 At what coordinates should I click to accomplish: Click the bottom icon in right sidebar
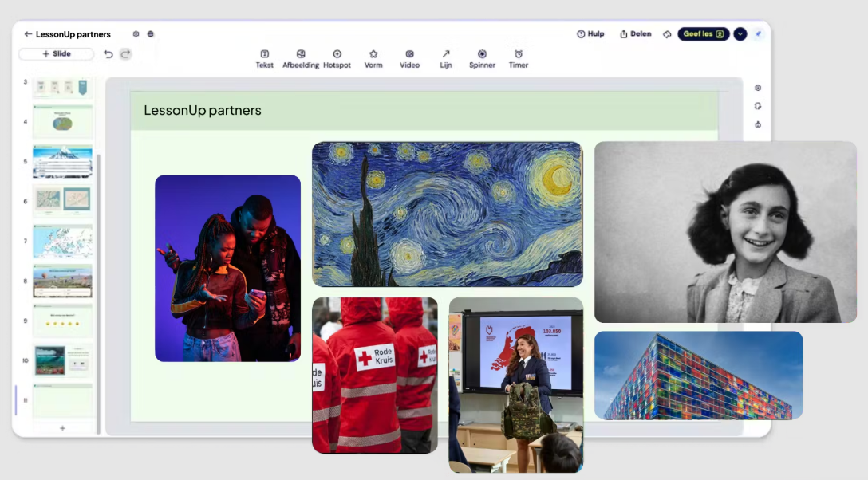758,124
